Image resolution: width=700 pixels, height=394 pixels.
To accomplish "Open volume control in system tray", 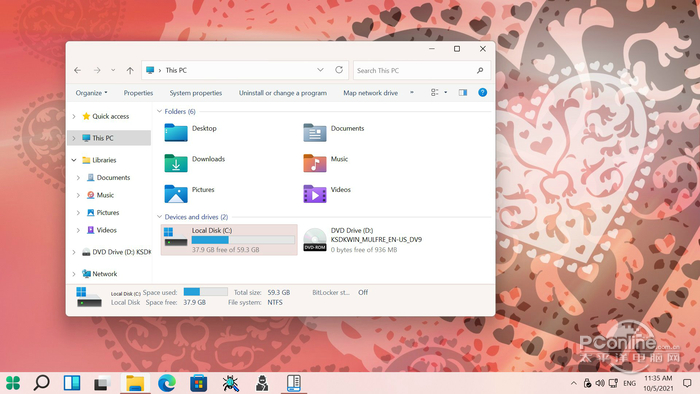I will [x=600, y=383].
